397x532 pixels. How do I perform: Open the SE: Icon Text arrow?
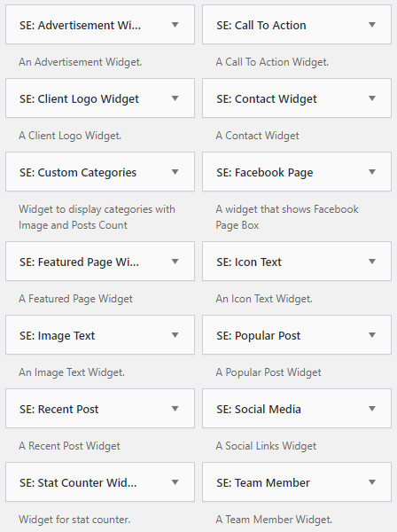tap(372, 262)
